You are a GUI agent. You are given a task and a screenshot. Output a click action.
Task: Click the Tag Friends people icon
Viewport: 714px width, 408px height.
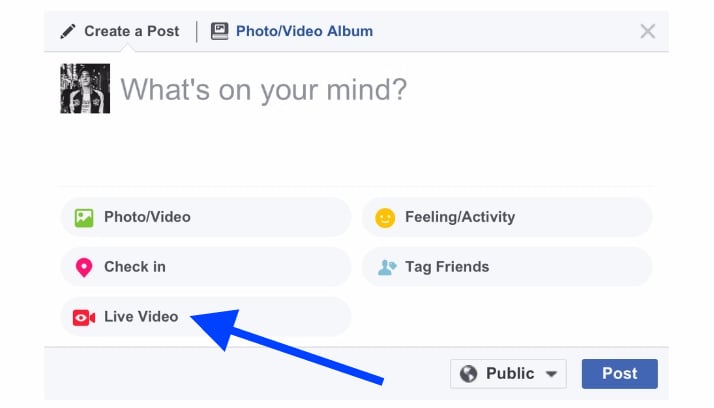pos(386,267)
